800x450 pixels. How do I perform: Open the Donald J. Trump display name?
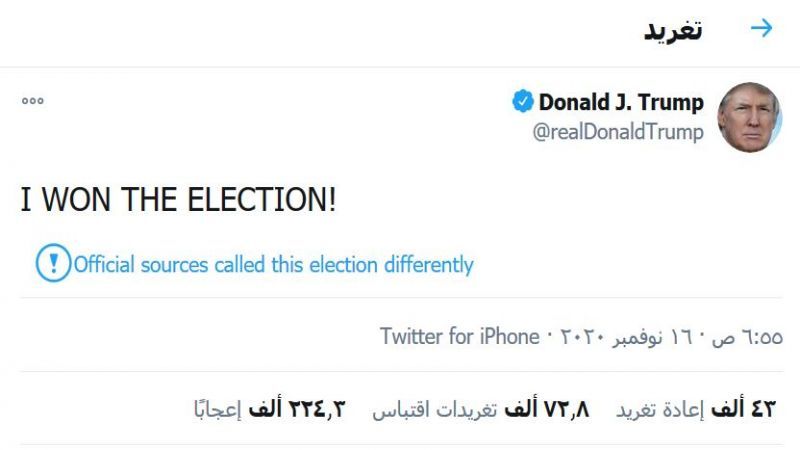pyautogui.click(x=621, y=102)
